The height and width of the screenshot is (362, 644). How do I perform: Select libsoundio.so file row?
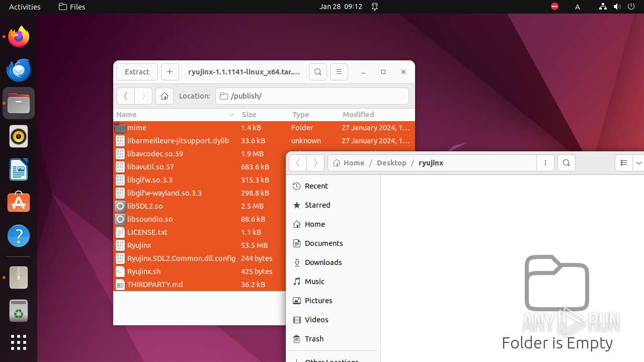(200, 219)
